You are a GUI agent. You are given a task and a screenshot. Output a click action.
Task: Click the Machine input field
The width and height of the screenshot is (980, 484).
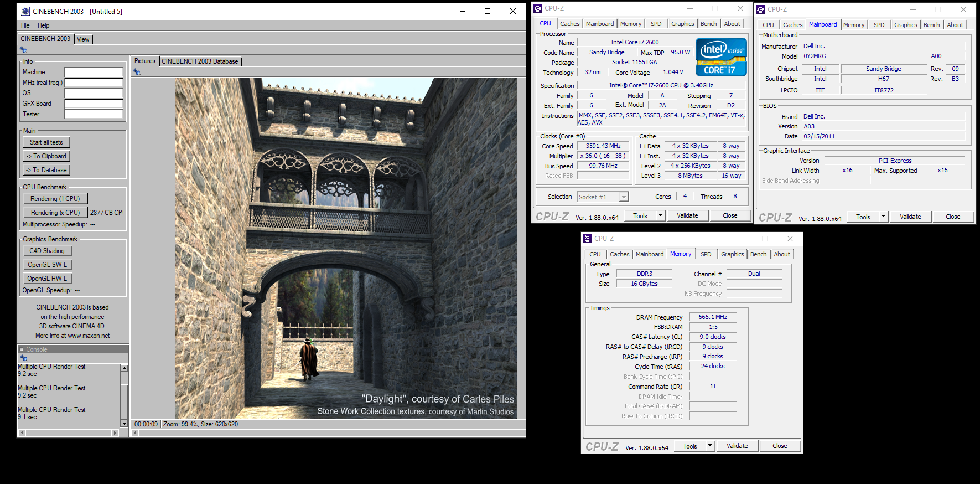coord(94,72)
